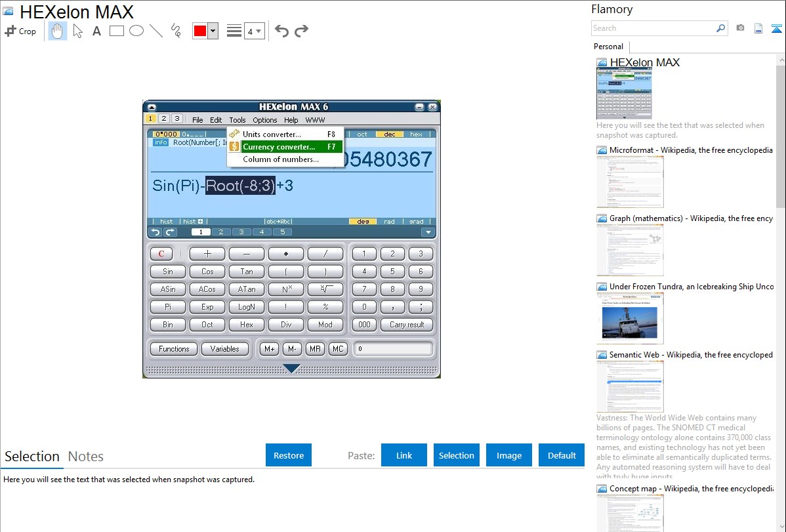
Task: Open the Tools menu in HEXelon
Action: (x=238, y=120)
